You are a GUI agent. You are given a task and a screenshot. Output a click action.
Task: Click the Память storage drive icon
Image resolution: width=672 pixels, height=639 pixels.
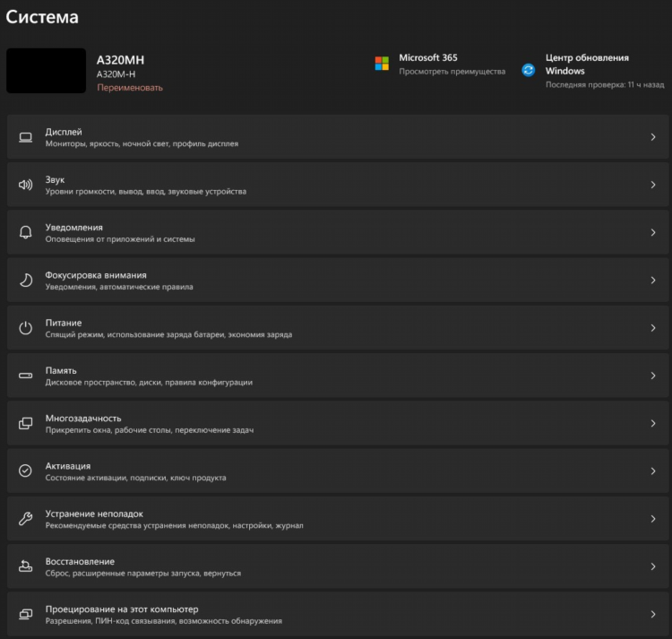25,376
